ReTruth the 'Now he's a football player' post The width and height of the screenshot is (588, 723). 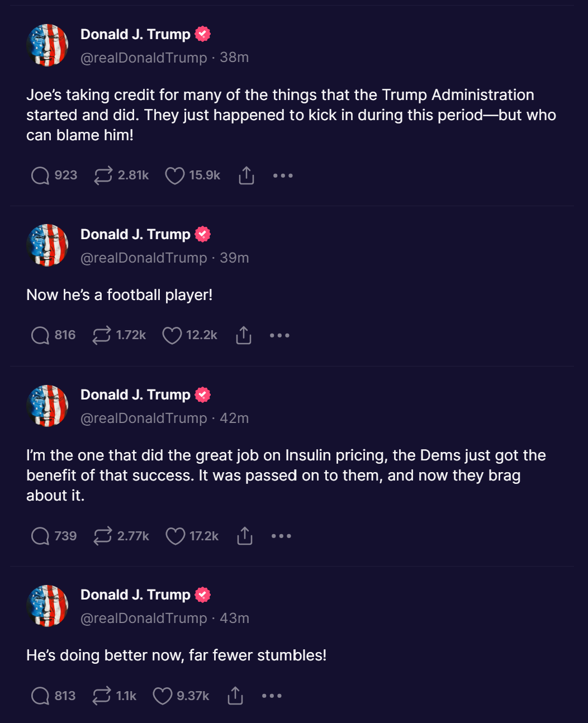tap(102, 335)
